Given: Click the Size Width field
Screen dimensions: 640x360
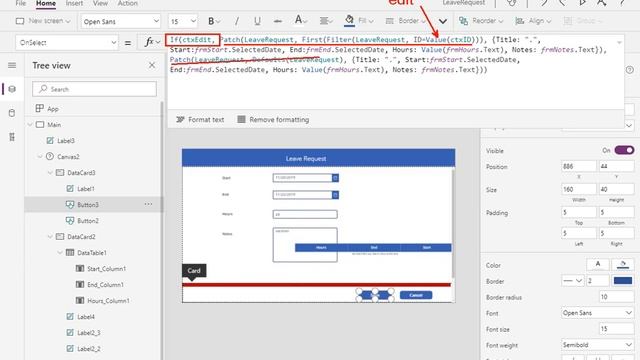Looking at the screenshot, I should (579, 189).
